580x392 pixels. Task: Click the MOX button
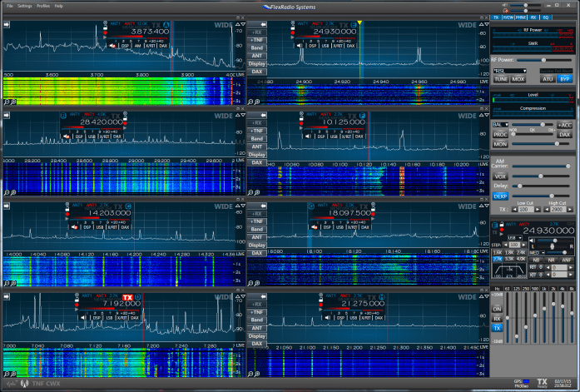click(x=518, y=79)
